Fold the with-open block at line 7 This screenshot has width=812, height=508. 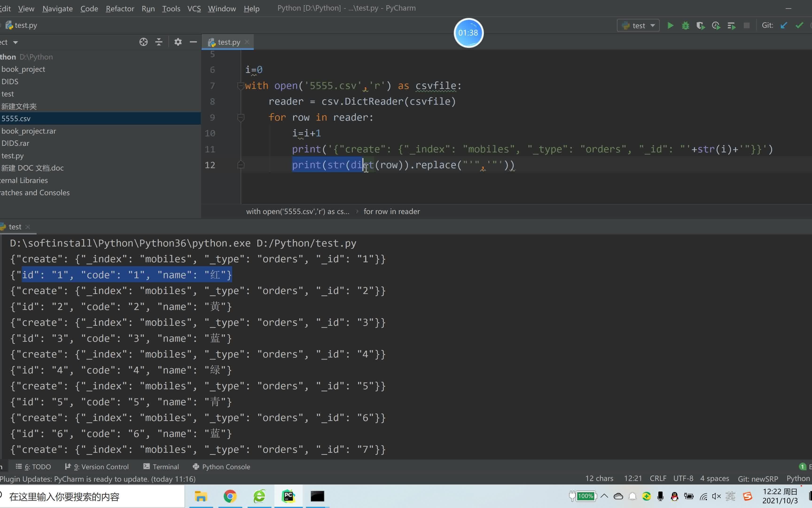(241, 86)
